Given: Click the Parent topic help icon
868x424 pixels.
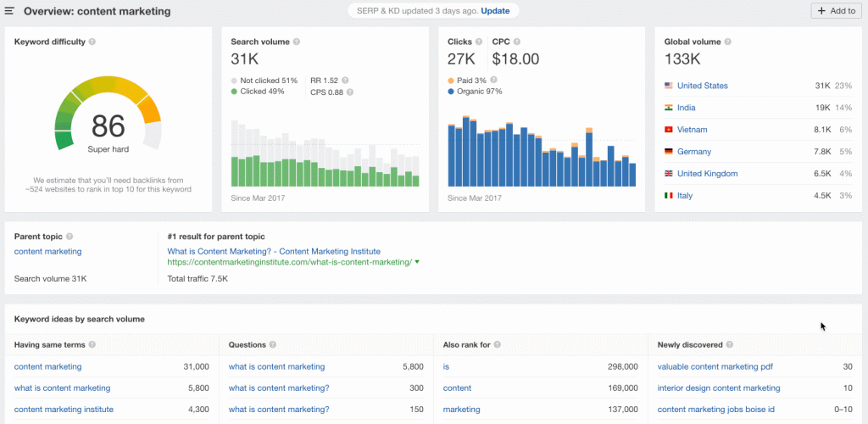Looking at the screenshot, I should [70, 237].
